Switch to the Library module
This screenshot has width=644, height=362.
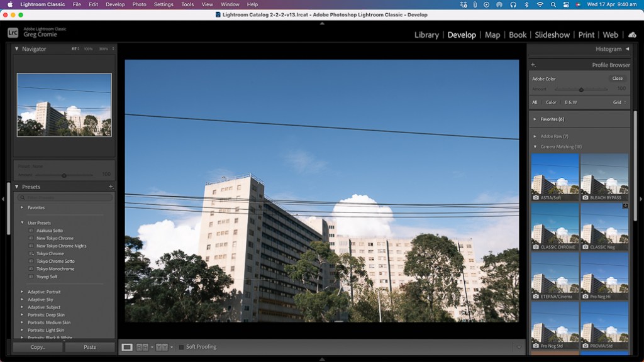[x=426, y=35]
